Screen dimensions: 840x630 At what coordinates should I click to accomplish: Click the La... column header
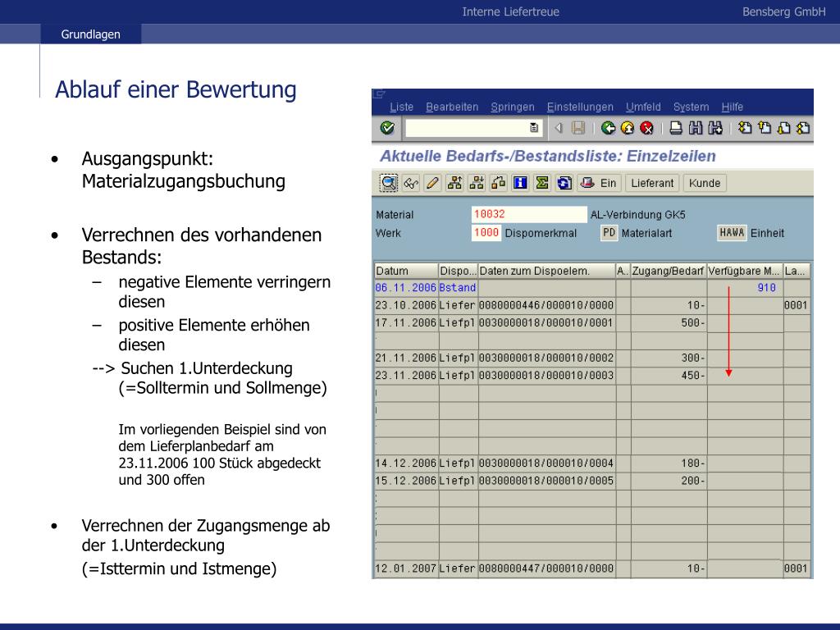(x=796, y=271)
